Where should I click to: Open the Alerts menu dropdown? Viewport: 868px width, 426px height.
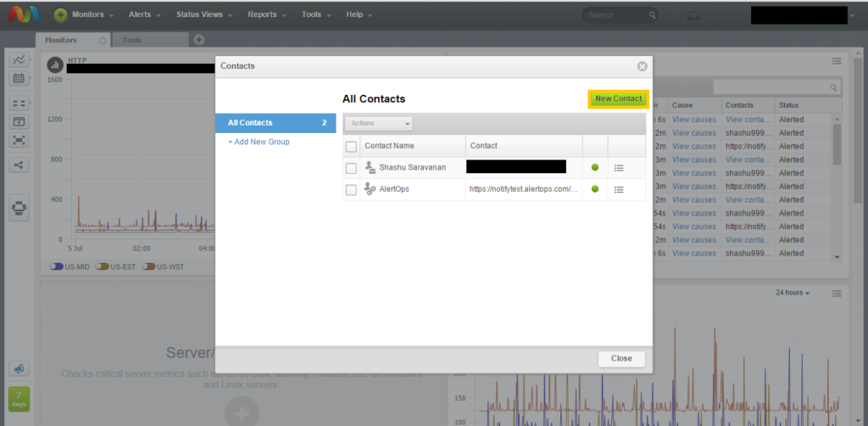(x=144, y=15)
